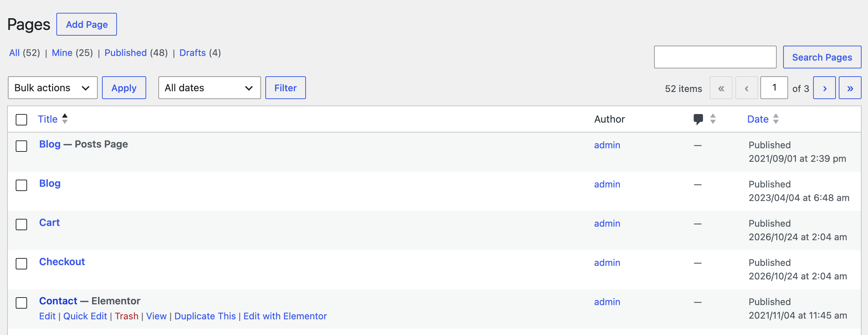
Task: Click admin author in Checkout row
Action: pyautogui.click(x=607, y=263)
